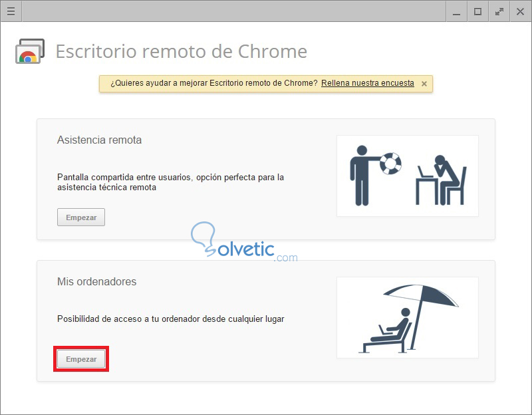Click the lifebuoy helper illustration
The height and width of the screenshot is (415, 532).
(408, 176)
